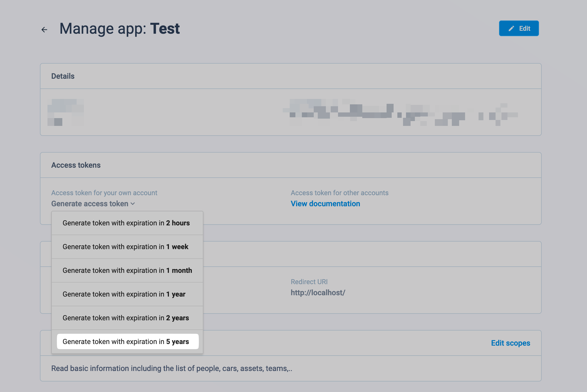Click chevron beside Generate access token

(133, 204)
